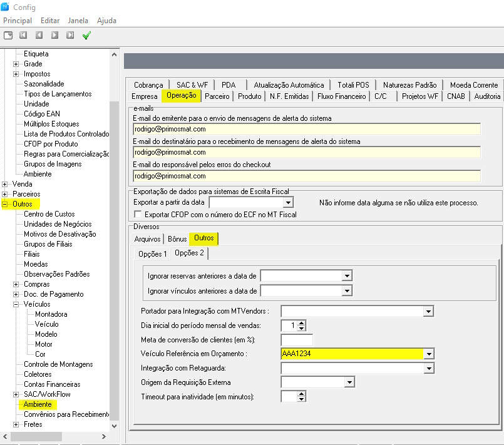Click the green checkmark confirm icon
This screenshot has height=445, width=504.
click(86, 36)
